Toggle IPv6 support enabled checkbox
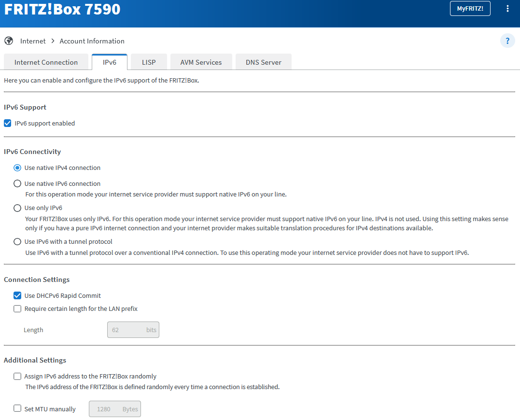Image resolution: width=520 pixels, height=420 pixels. (x=8, y=123)
